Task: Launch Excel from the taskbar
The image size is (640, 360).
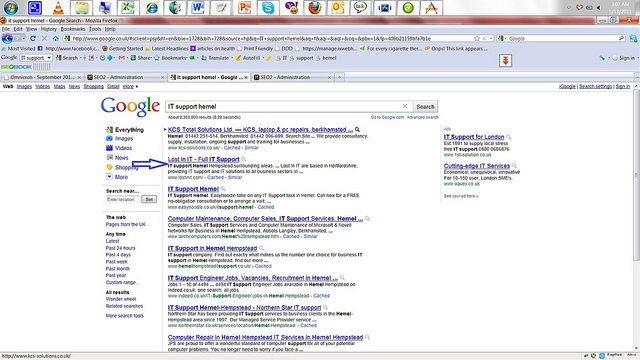Action: (x=128, y=7)
